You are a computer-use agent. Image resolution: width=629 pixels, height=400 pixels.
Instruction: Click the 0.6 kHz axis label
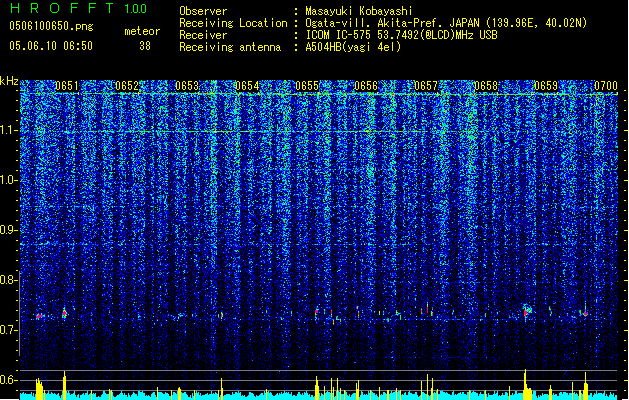coord(9,380)
